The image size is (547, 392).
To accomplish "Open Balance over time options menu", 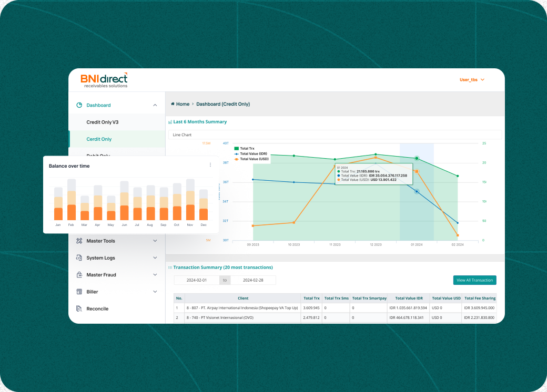I will (210, 165).
